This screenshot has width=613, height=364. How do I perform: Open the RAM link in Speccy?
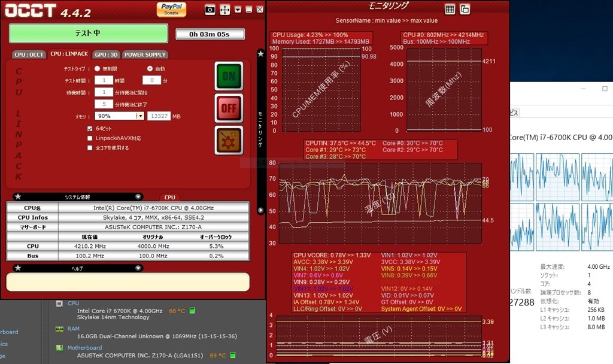[73, 329]
